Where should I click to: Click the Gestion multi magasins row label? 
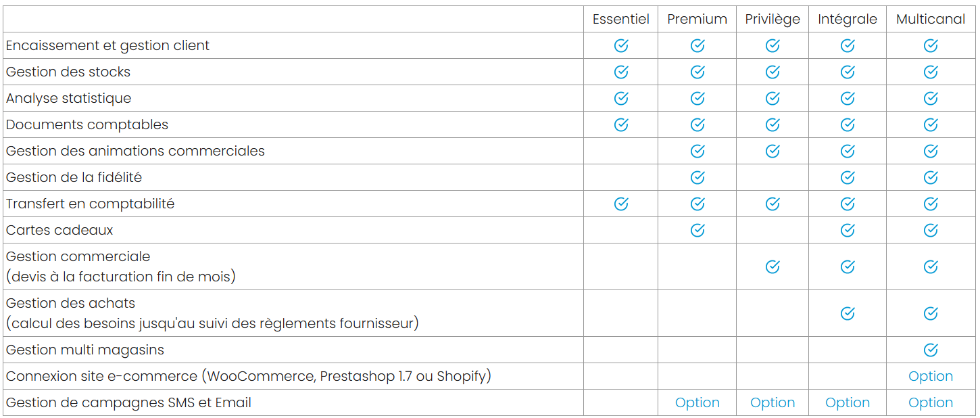coord(85,350)
